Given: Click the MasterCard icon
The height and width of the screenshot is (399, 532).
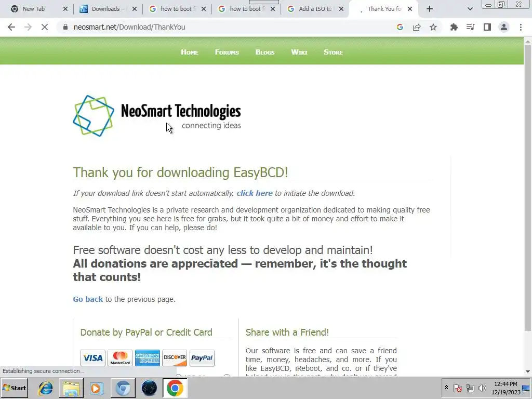Looking at the screenshot, I should (x=120, y=358).
